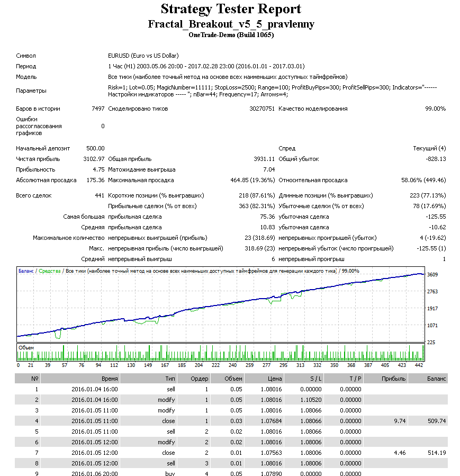
Task: Click the 7497 bars in history value
Action: (x=98, y=109)
